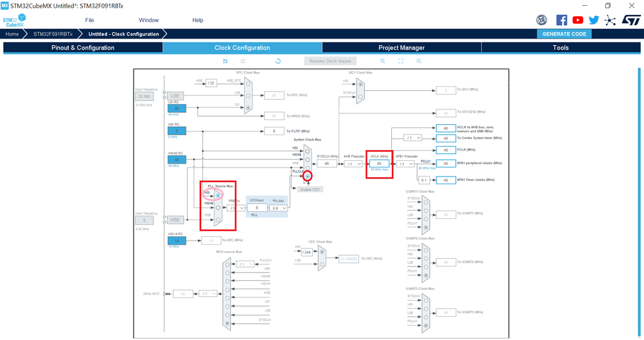Select HSI in the USART3 Clock Mux
The image size is (644, 340).
coord(426,308)
